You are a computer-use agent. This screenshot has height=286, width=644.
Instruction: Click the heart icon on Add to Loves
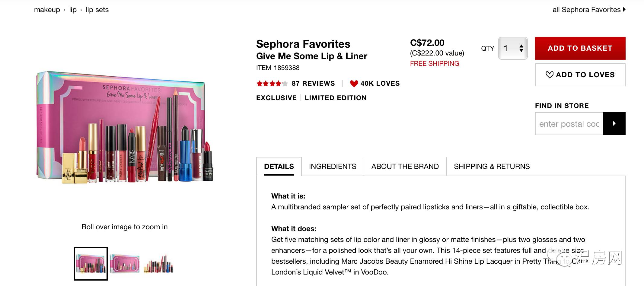click(550, 75)
